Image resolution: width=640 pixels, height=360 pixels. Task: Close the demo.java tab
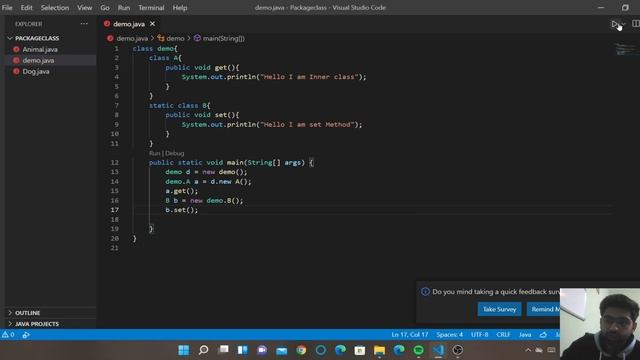click(152, 24)
